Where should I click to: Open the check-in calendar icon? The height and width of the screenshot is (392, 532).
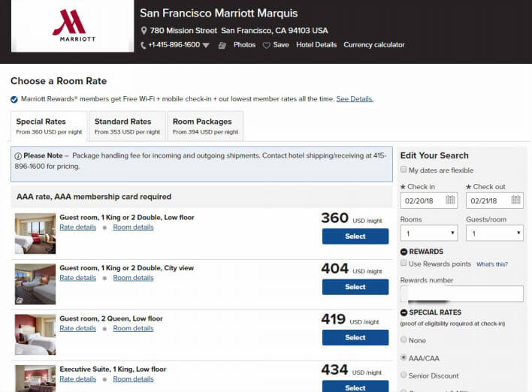click(450, 200)
